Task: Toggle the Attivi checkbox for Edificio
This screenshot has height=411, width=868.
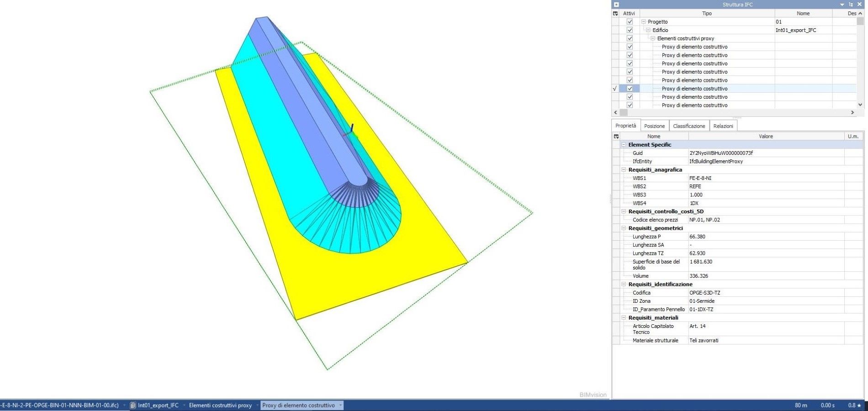Action: tap(630, 30)
